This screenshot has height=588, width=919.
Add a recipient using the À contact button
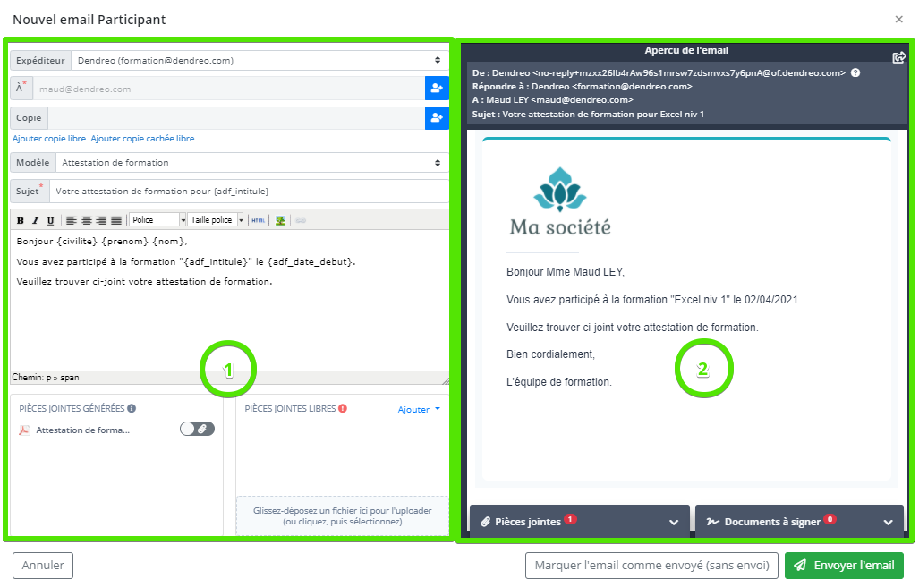click(437, 89)
